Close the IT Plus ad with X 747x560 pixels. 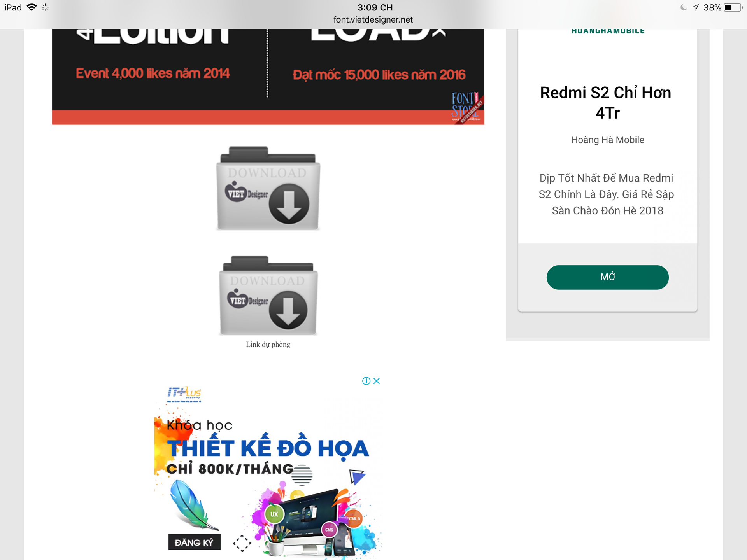coord(377,381)
